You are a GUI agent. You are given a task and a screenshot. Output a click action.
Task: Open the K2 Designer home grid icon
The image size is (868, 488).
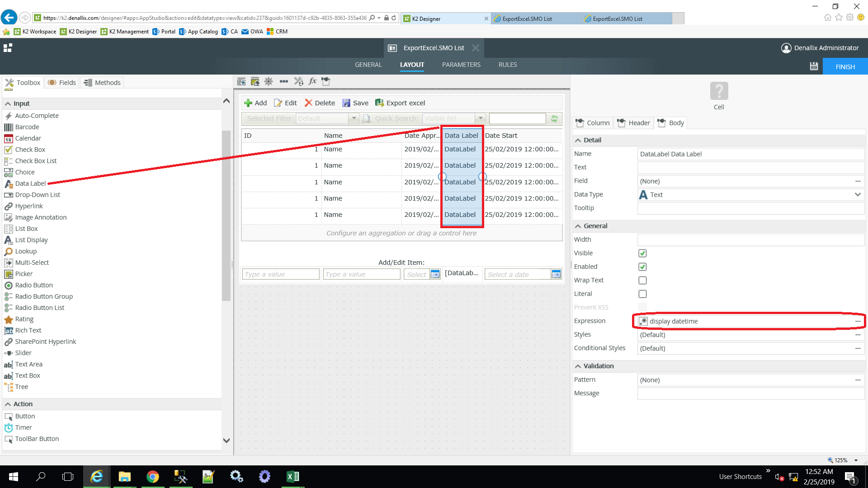[8, 48]
